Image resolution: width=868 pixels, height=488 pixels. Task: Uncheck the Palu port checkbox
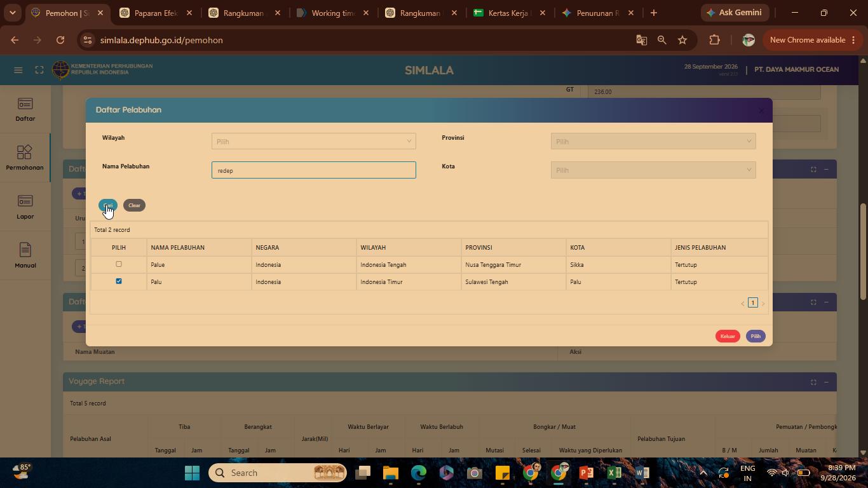click(x=118, y=281)
